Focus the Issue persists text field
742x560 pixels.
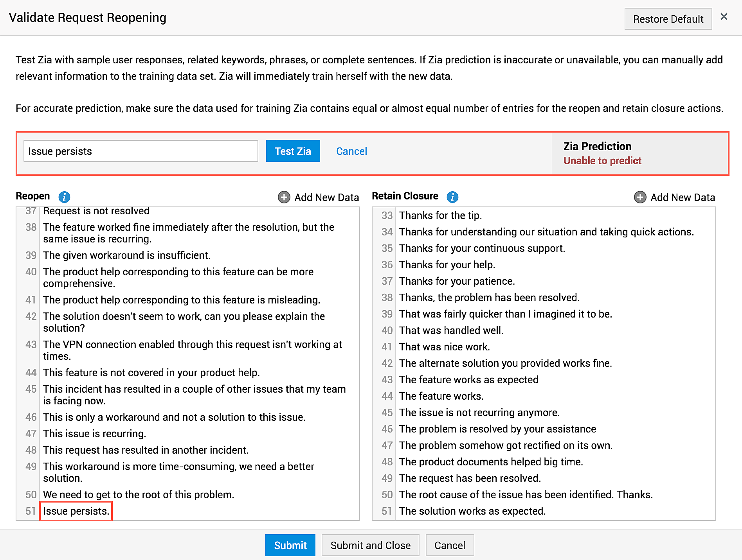coord(141,151)
